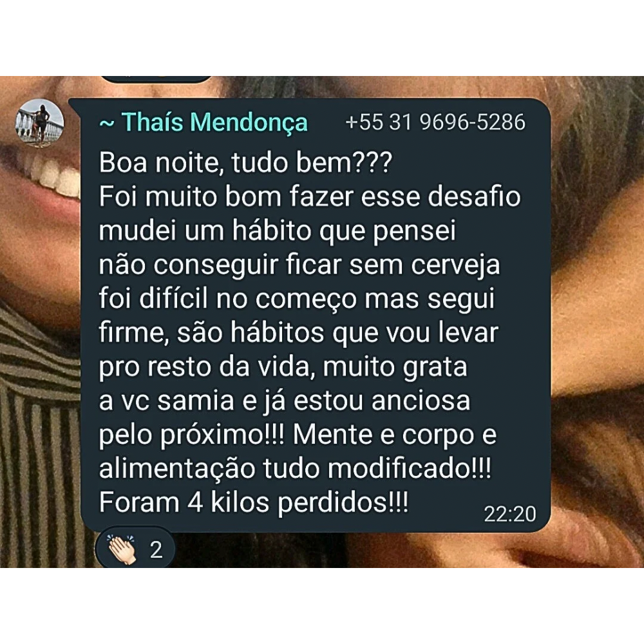
Task: Click the phrase 'Mente e corpo e'
Action: pos(395,435)
